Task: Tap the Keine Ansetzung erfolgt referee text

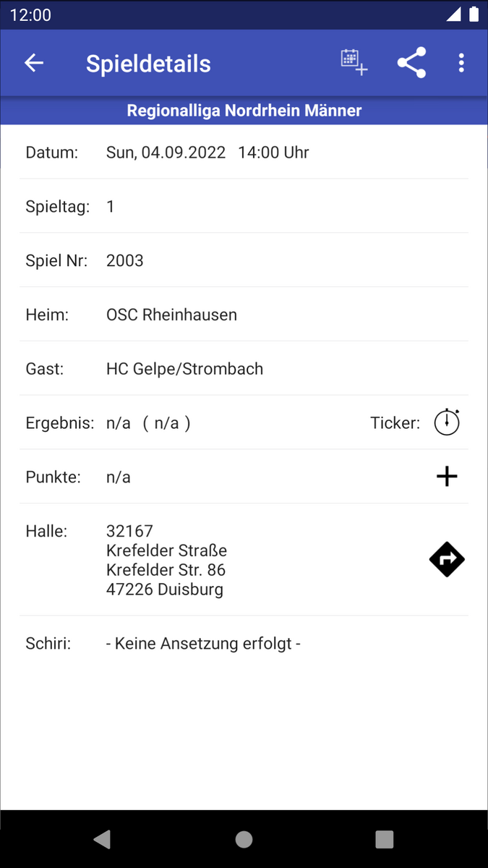Action: (203, 643)
